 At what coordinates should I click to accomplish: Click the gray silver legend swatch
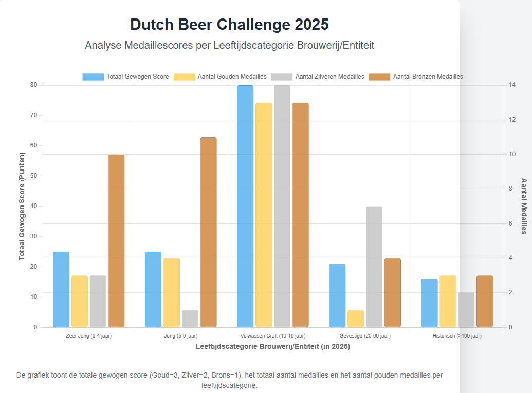[x=282, y=77]
